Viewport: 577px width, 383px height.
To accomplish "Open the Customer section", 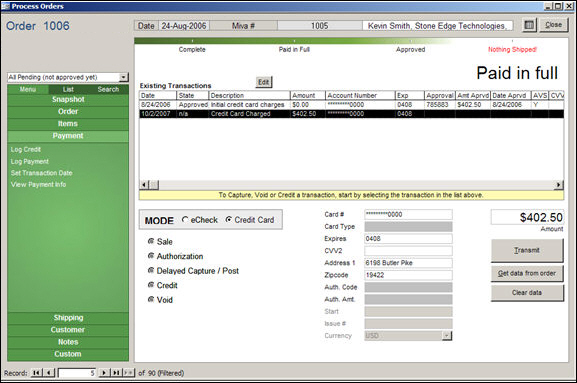I will coord(68,330).
